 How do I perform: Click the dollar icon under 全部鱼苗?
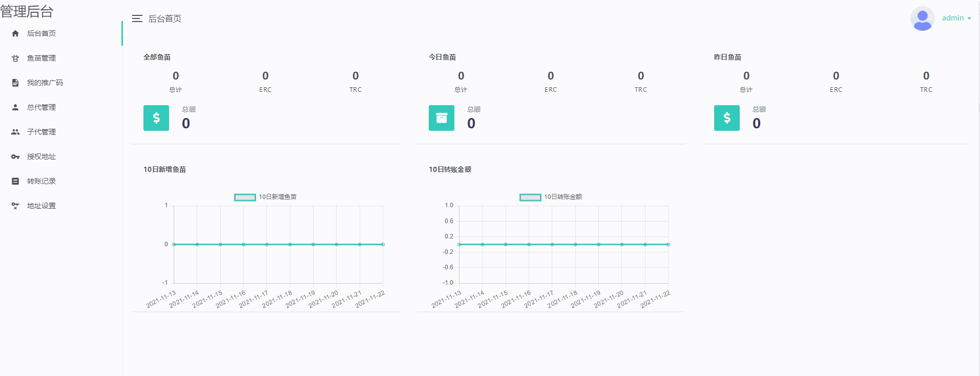click(x=156, y=118)
